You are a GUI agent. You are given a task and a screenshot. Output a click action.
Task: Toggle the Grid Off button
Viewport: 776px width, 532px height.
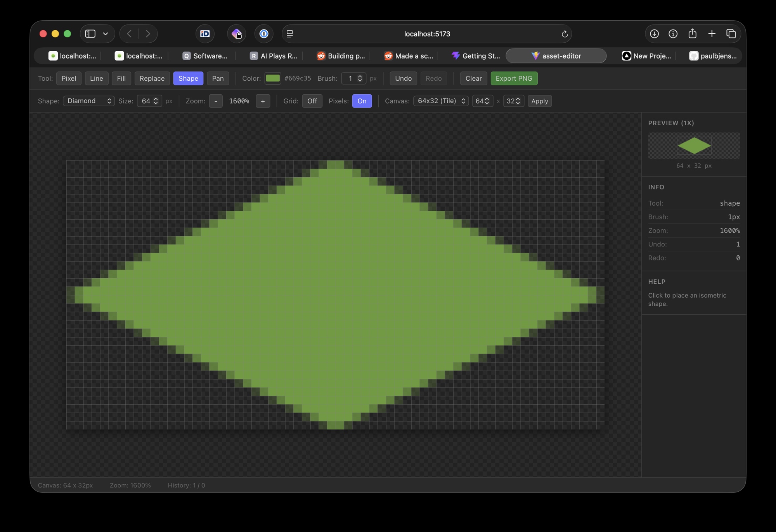click(312, 101)
